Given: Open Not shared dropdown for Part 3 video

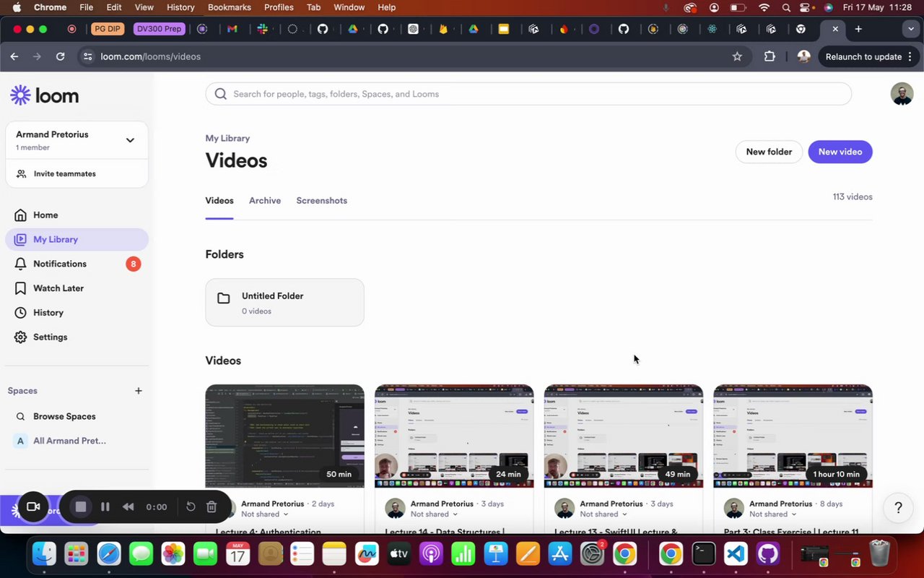Looking at the screenshot, I should [x=773, y=514].
